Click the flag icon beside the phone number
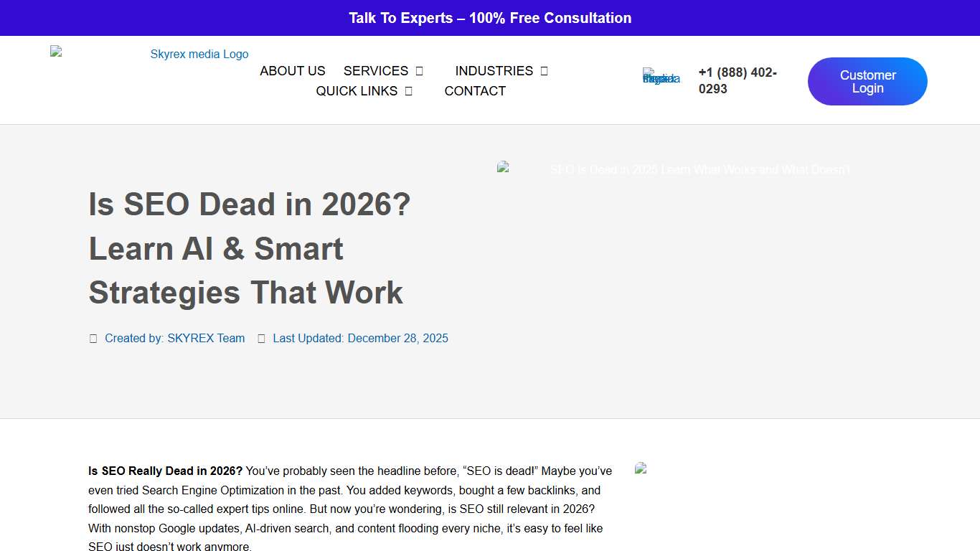 pyautogui.click(x=660, y=77)
